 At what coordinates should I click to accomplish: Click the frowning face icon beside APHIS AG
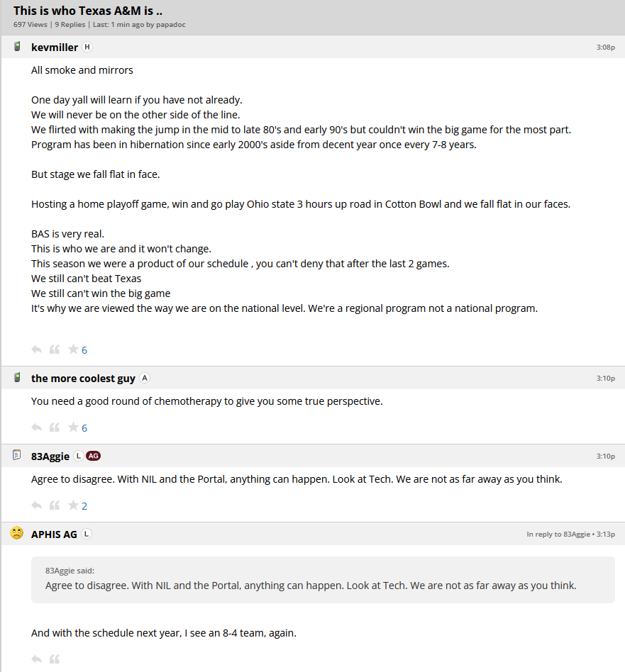[x=17, y=533]
